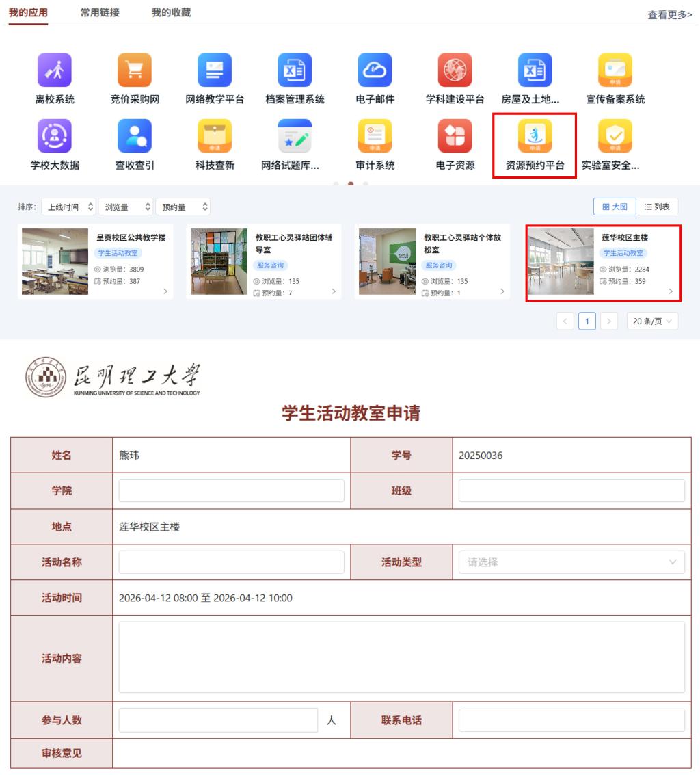Image resolution: width=700 pixels, height=775 pixels.
Task: Open the 网络试题库 icon
Action: (x=295, y=137)
